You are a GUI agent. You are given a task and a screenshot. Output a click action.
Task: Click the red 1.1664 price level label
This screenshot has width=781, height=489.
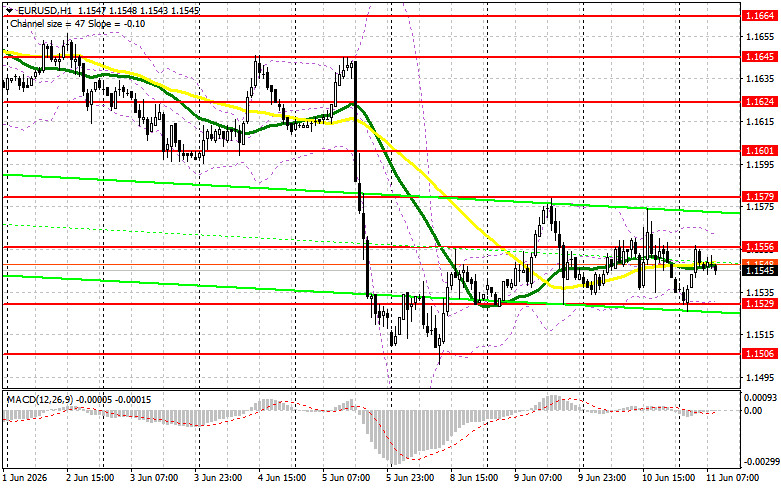(x=760, y=16)
